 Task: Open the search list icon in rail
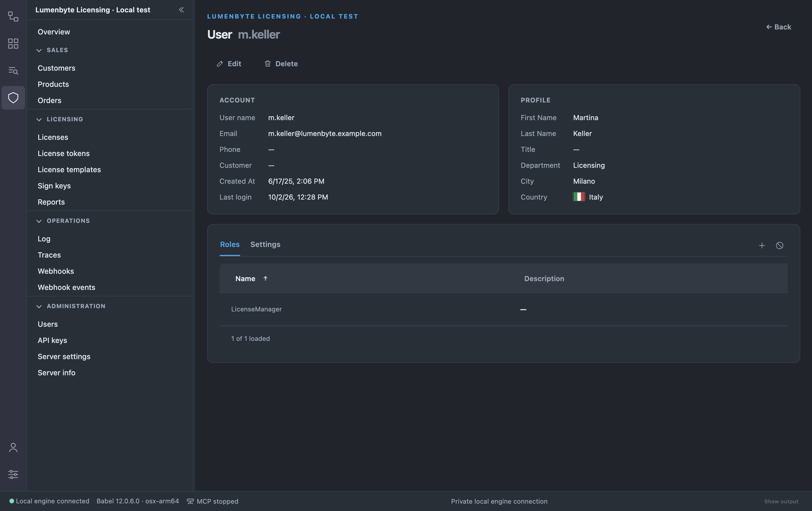pyautogui.click(x=13, y=70)
